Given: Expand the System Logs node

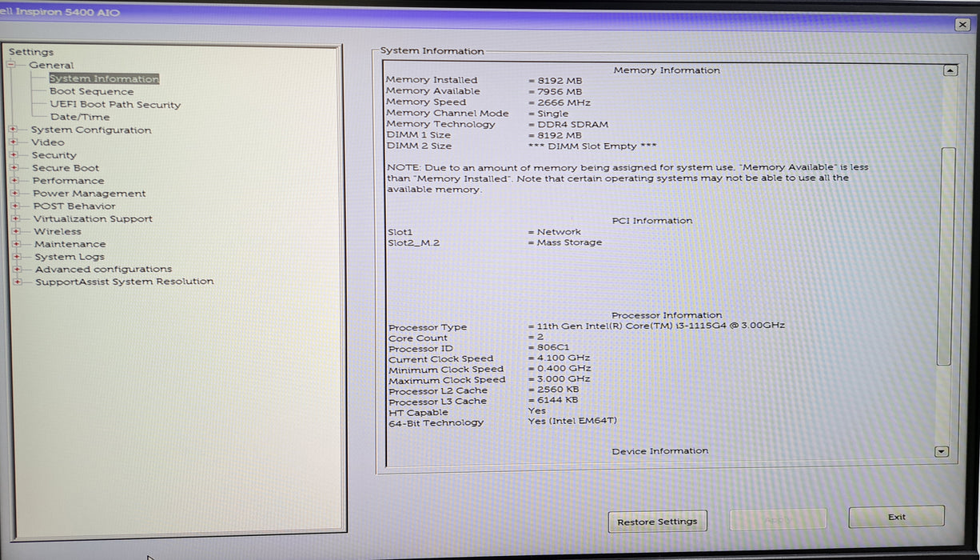Looking at the screenshot, I should tap(17, 257).
